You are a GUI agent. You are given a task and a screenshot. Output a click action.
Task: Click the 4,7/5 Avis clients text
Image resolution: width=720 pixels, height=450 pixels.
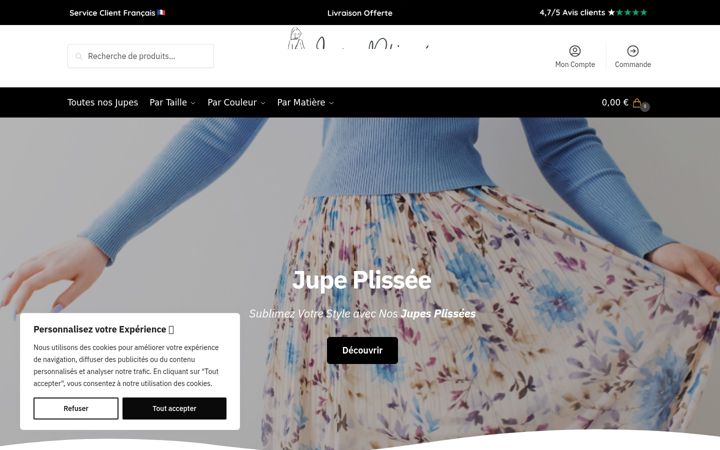[572, 12]
